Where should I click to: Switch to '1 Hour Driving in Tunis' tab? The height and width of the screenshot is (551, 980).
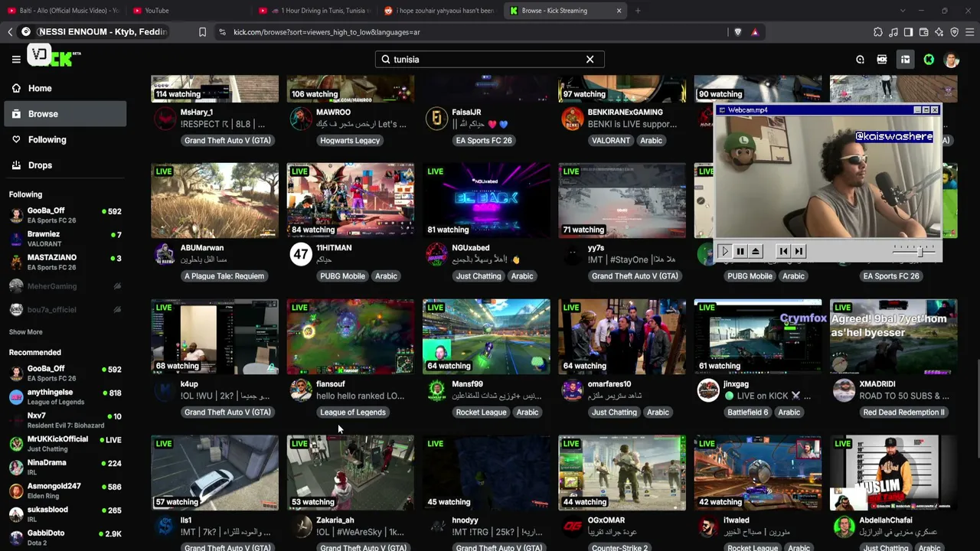314,11
